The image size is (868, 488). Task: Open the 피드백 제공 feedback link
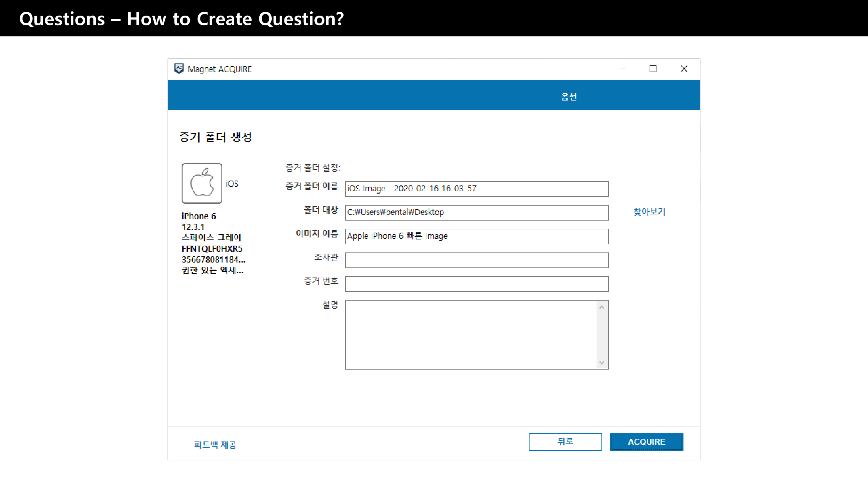215,445
